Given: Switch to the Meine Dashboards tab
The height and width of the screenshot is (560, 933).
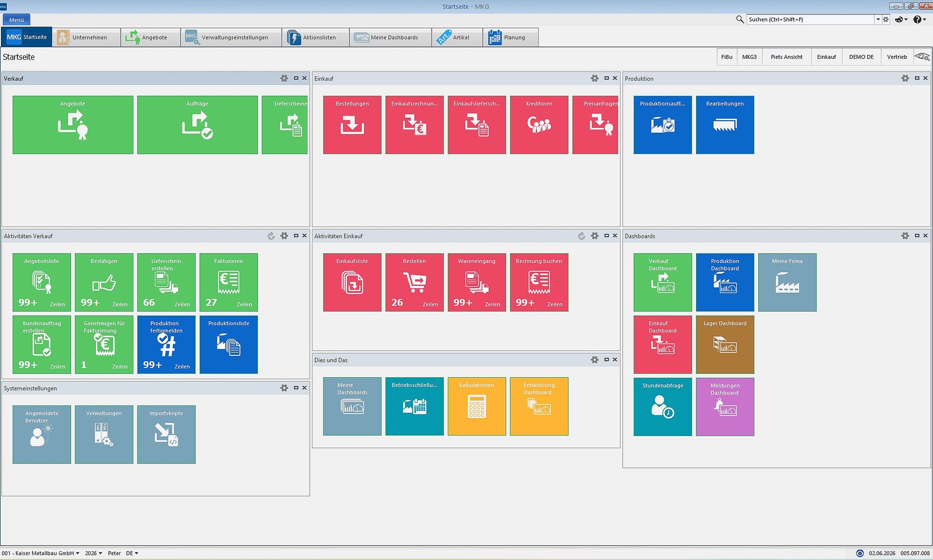Looking at the screenshot, I should point(390,37).
